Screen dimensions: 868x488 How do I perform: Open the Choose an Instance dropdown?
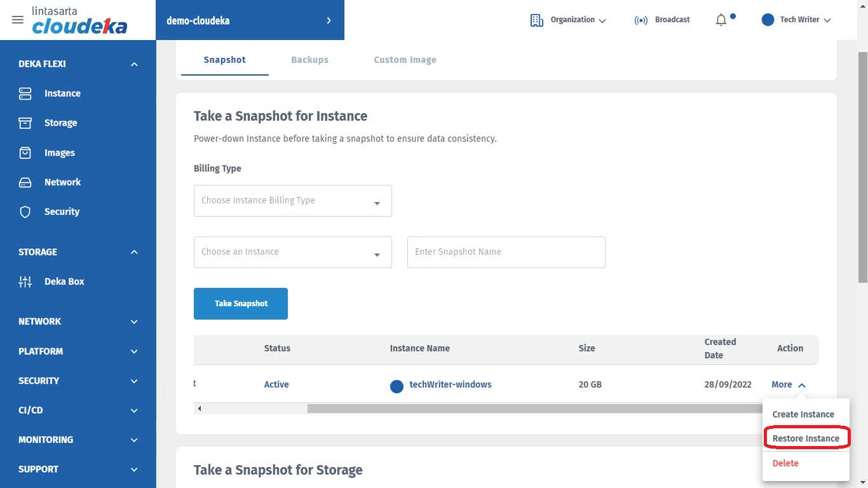(292, 252)
